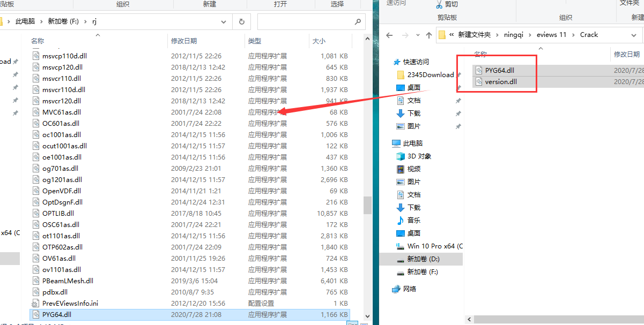Select 3D 对象 in navigation pane

(x=419, y=156)
